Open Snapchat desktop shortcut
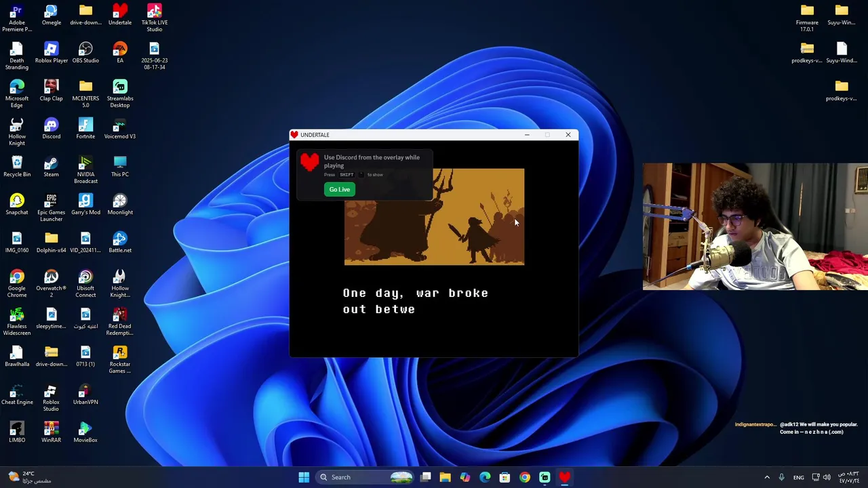 click(x=17, y=205)
